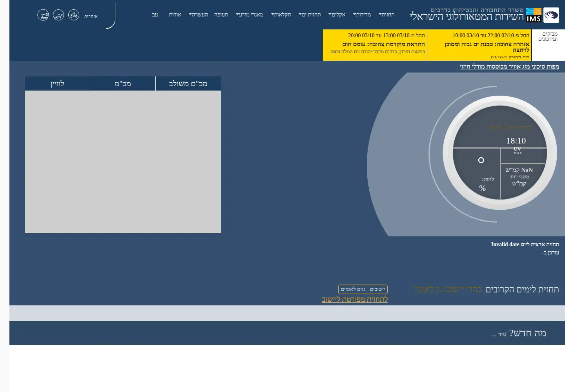Open the marine (ship) warnings icon
This screenshot has height=392, width=565.
pos(43,15)
